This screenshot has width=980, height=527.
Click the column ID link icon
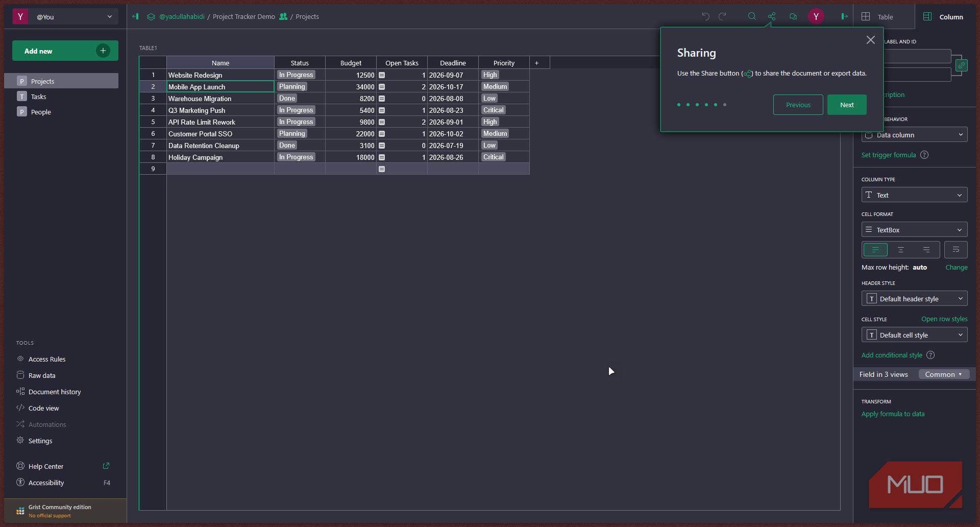tap(961, 65)
